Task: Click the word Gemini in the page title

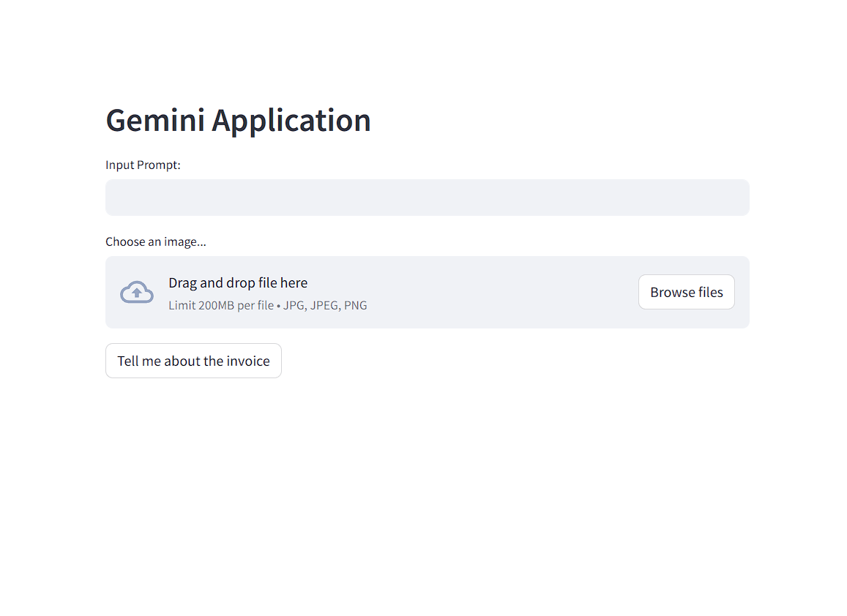Action: (x=155, y=120)
